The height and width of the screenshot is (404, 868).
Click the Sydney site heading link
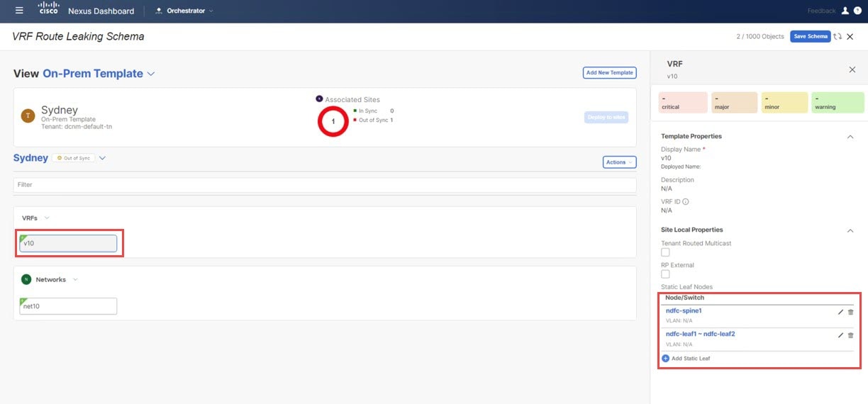30,158
